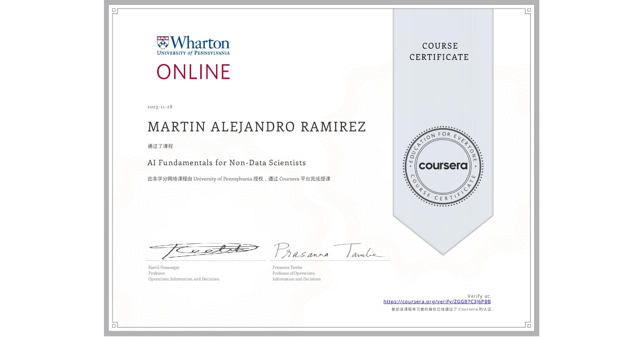Click the line beginning '此非学分网络课程由'
This screenshot has width=644, height=337.
coord(239,179)
